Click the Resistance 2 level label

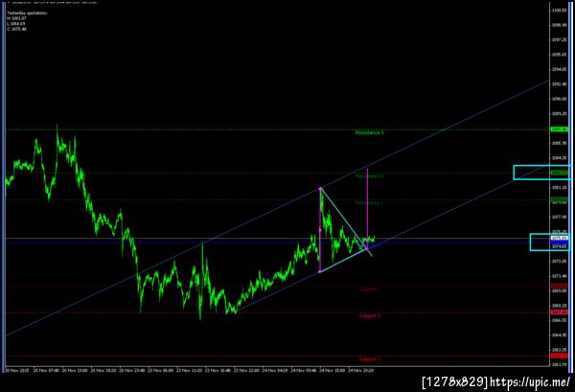[369, 176]
